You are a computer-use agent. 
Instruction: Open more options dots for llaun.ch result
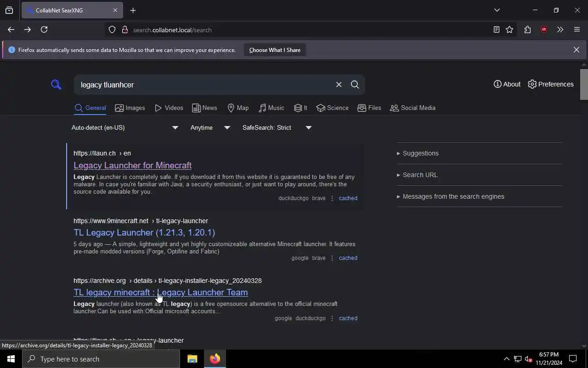click(x=332, y=198)
